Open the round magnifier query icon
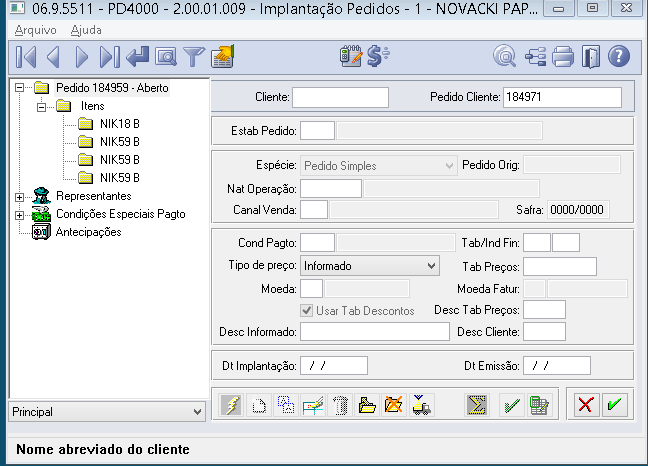648x466 pixels. click(x=505, y=56)
